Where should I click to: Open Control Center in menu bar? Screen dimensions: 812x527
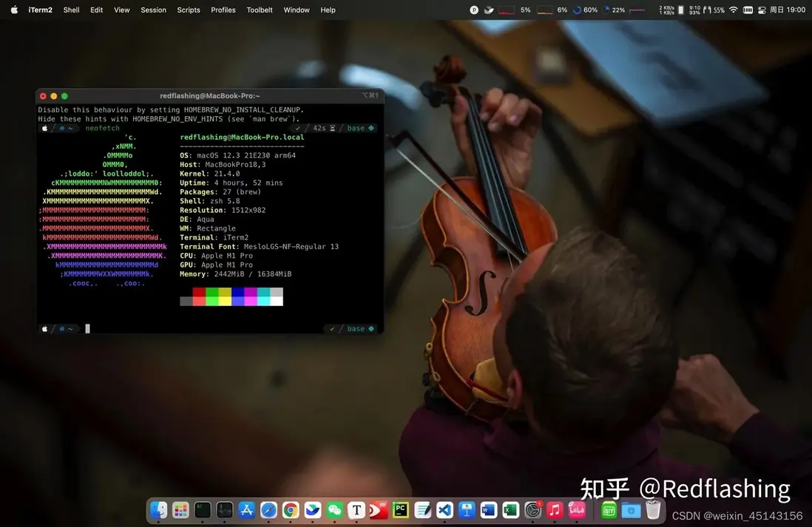pos(762,10)
